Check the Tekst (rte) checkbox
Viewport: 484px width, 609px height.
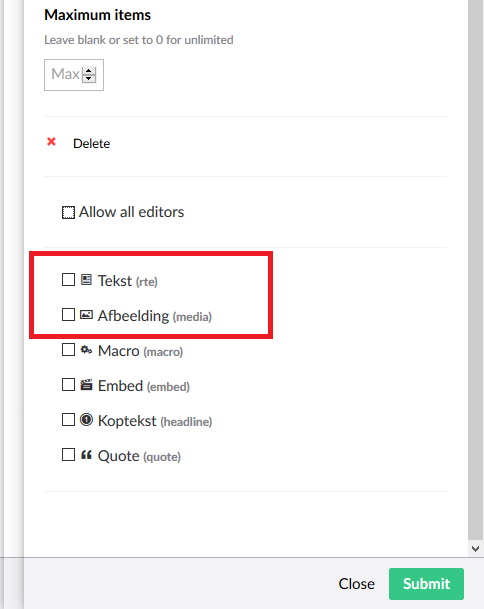click(68, 280)
